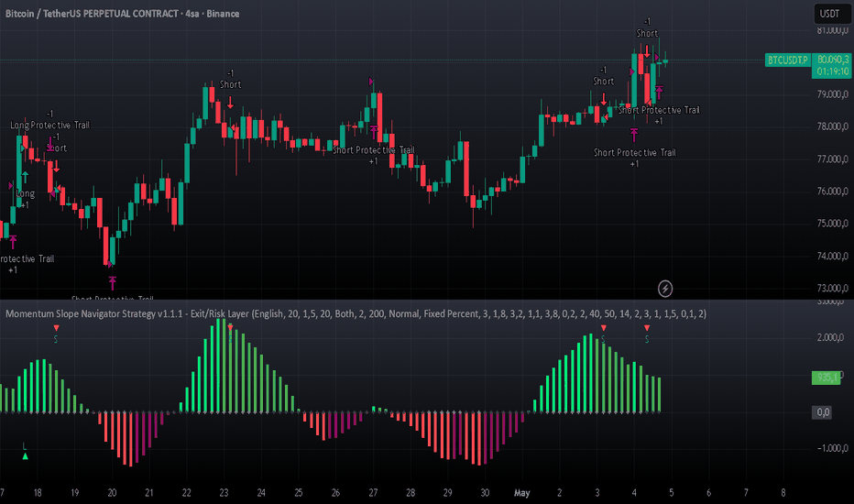
Task: Click the tallest green histogram bar near 23
Action: click(218, 365)
